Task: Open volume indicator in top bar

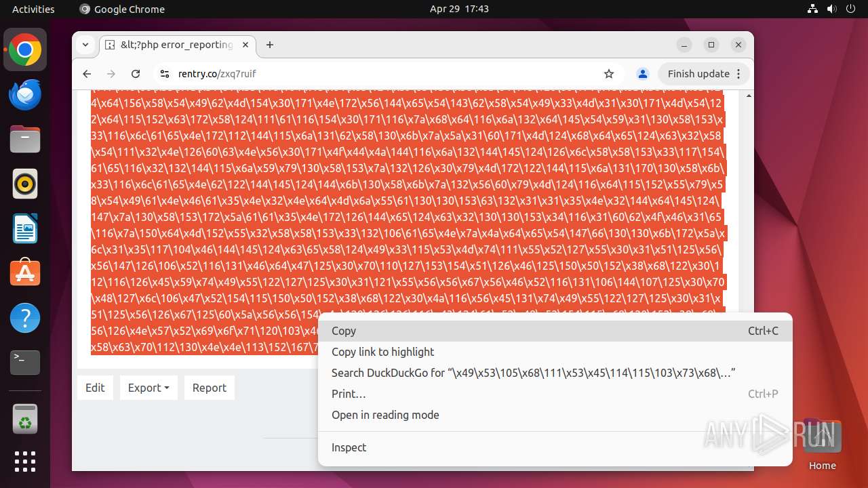Action: 831,9
